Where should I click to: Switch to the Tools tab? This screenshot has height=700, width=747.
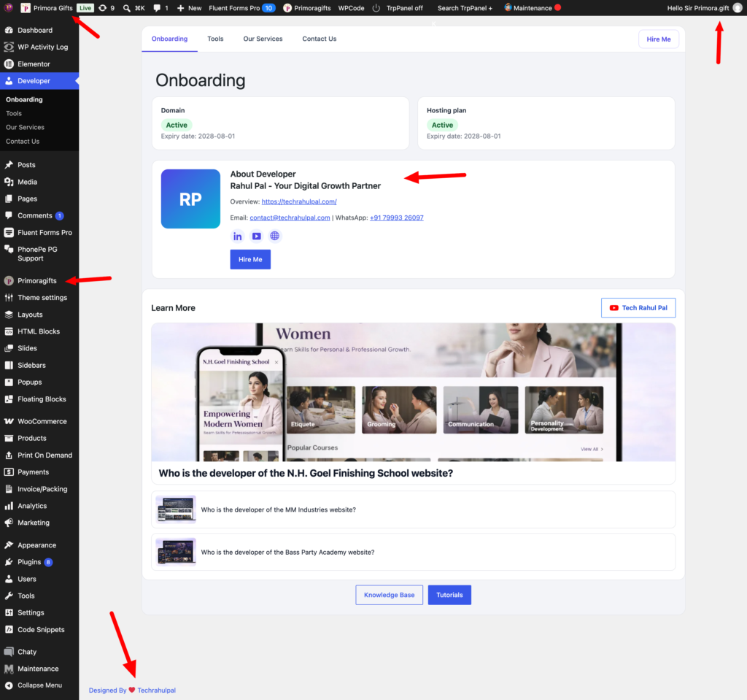(215, 39)
